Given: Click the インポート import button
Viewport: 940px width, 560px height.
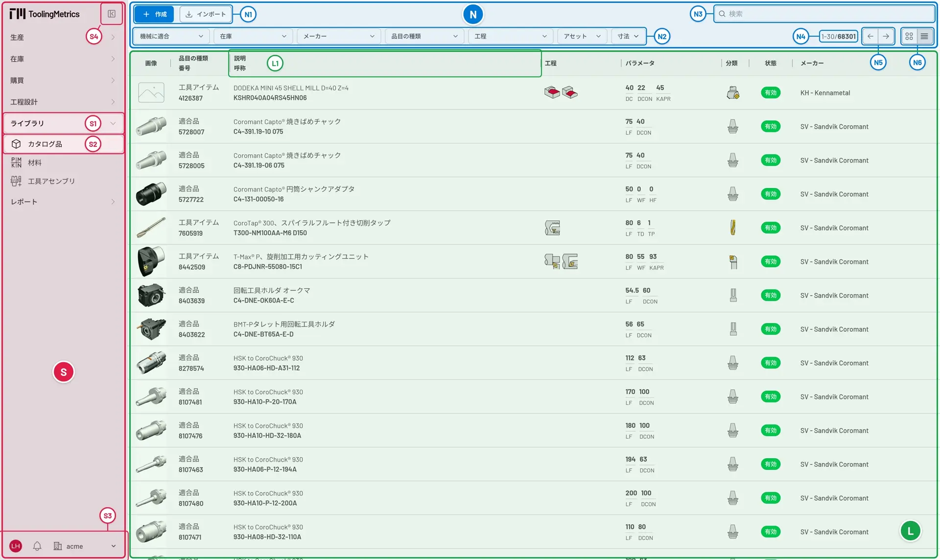Looking at the screenshot, I should (206, 14).
